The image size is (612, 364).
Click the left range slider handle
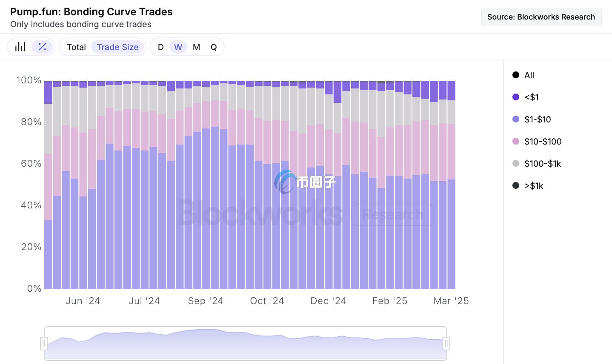click(x=44, y=343)
